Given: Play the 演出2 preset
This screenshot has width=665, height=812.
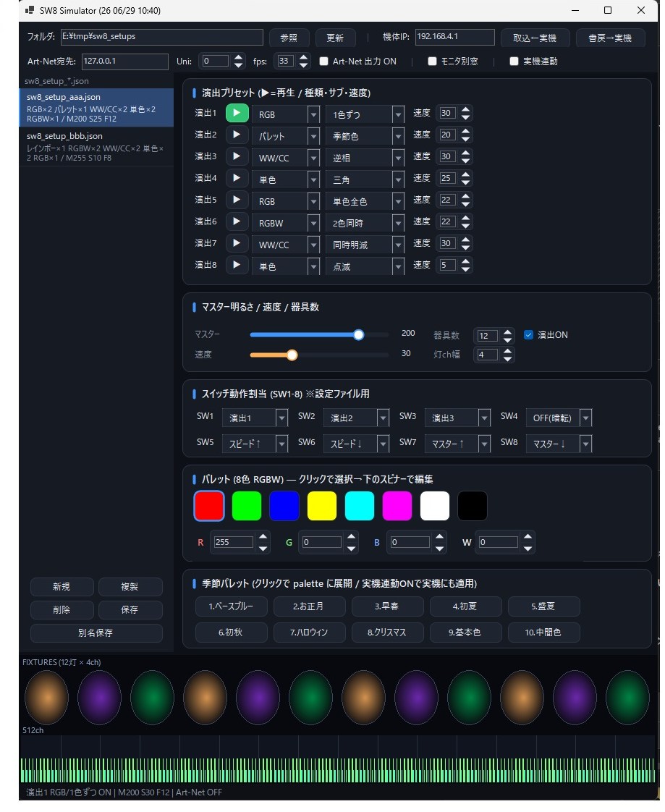Looking at the screenshot, I should 237,135.
